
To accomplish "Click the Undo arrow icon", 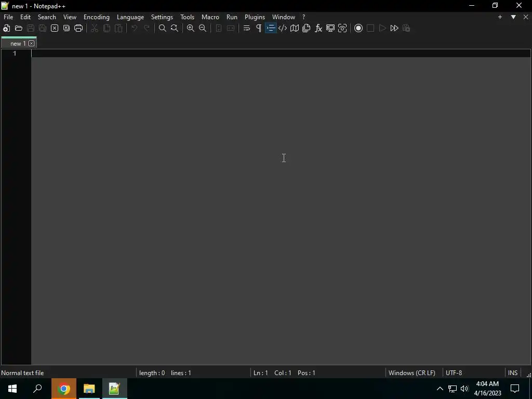I will tap(135, 28).
